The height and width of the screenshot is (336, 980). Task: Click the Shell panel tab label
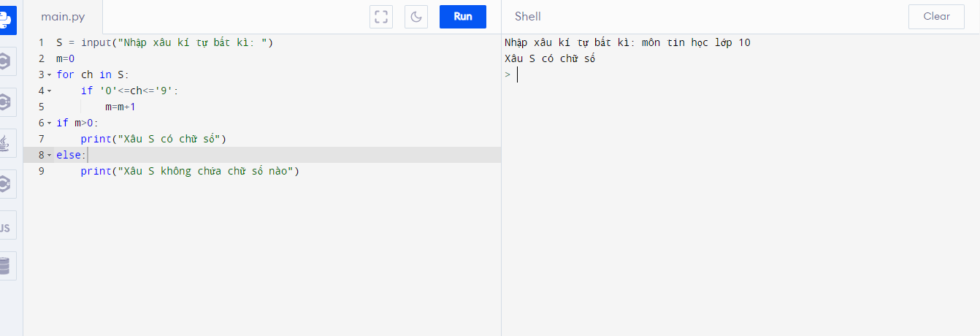[527, 17]
